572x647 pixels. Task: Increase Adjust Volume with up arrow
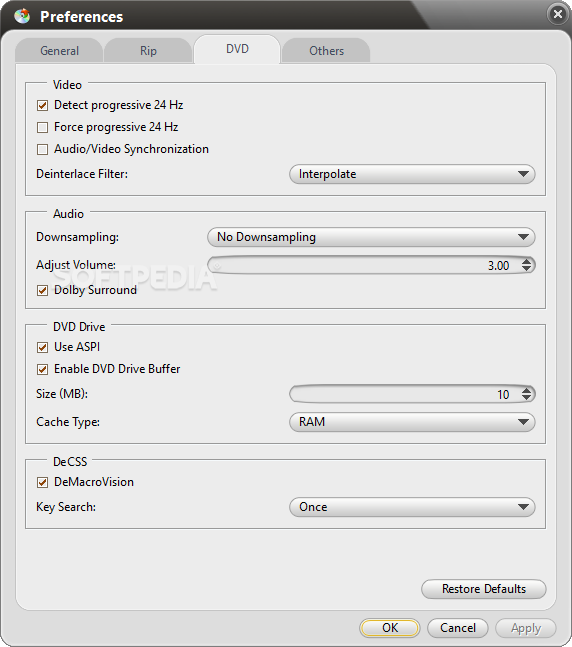coord(526,261)
